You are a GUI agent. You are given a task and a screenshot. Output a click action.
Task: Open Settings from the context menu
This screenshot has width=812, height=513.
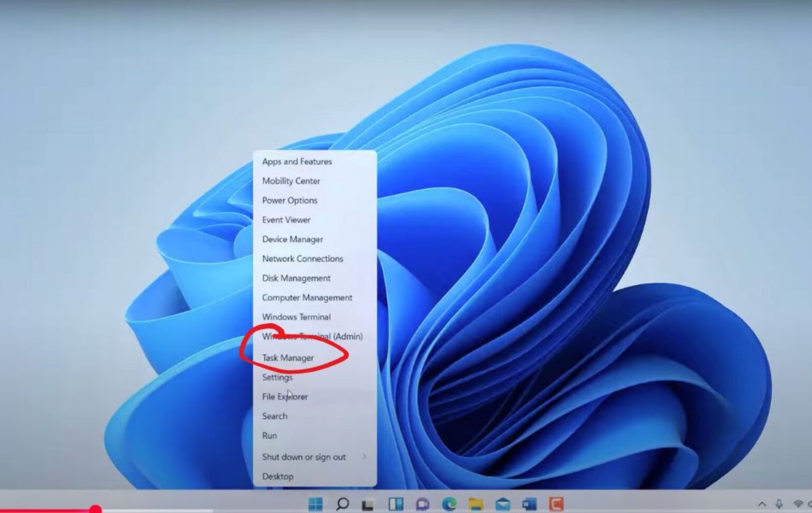277,377
